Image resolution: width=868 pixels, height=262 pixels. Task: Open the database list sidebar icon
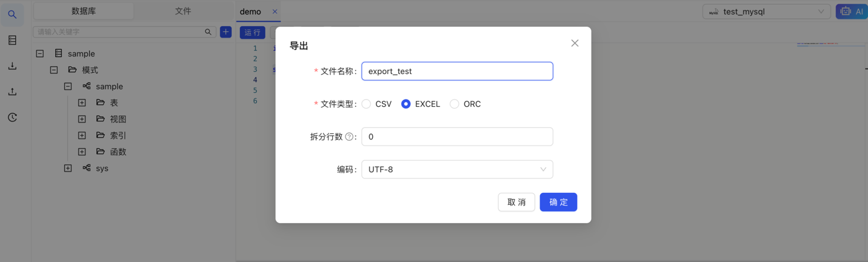tap(12, 40)
